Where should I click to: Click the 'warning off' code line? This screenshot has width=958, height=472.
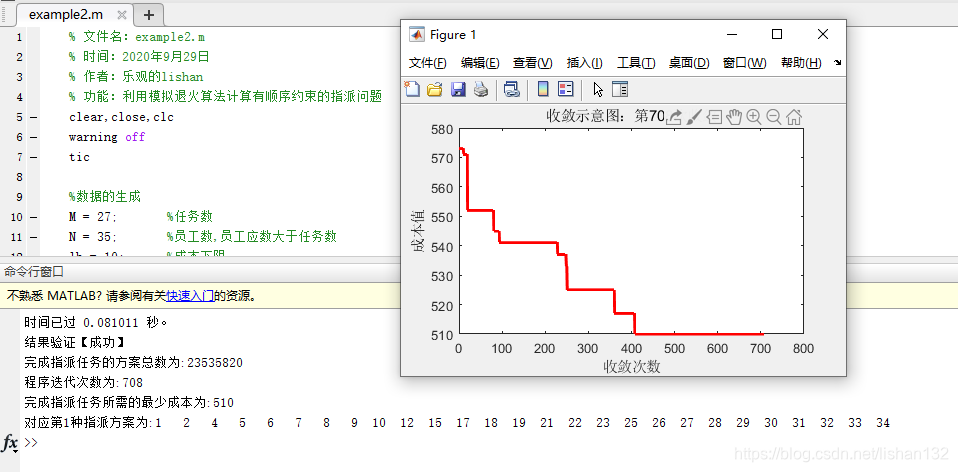click(106, 137)
